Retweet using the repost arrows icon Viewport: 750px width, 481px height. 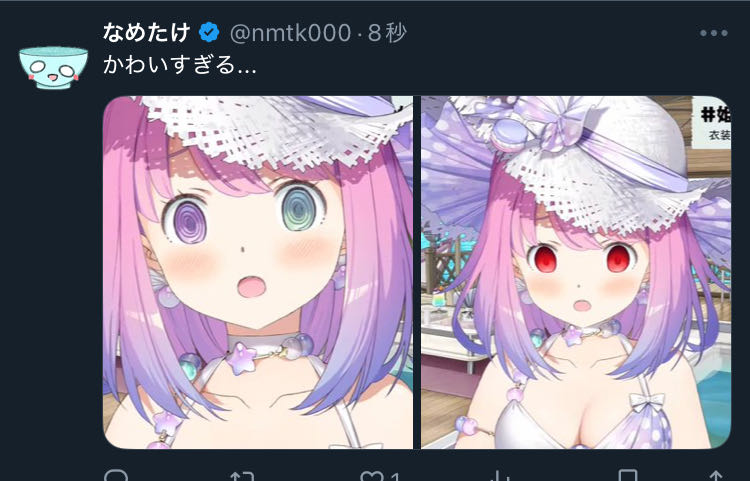[242, 476]
